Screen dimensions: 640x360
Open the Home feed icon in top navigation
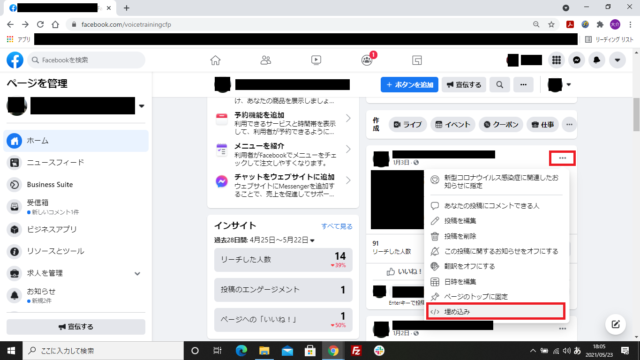pos(215,60)
